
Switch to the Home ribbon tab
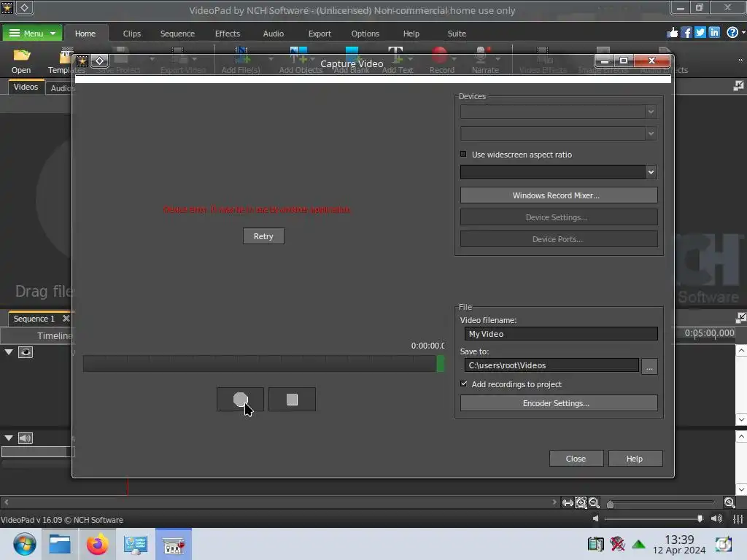click(85, 34)
